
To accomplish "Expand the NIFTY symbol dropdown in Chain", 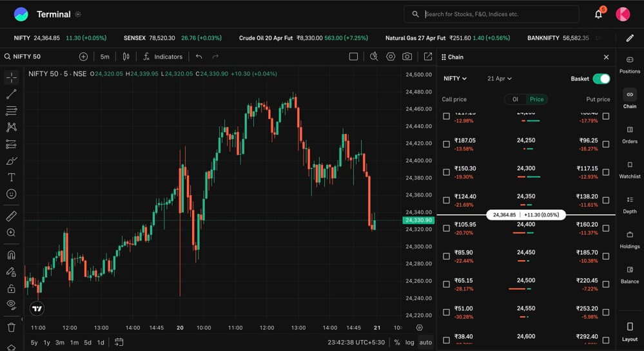I will [455, 79].
